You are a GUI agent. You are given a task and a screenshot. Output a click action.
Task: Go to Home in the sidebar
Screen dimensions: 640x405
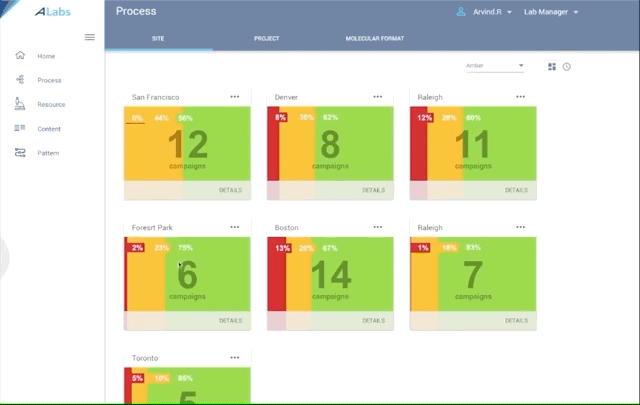tap(46, 56)
